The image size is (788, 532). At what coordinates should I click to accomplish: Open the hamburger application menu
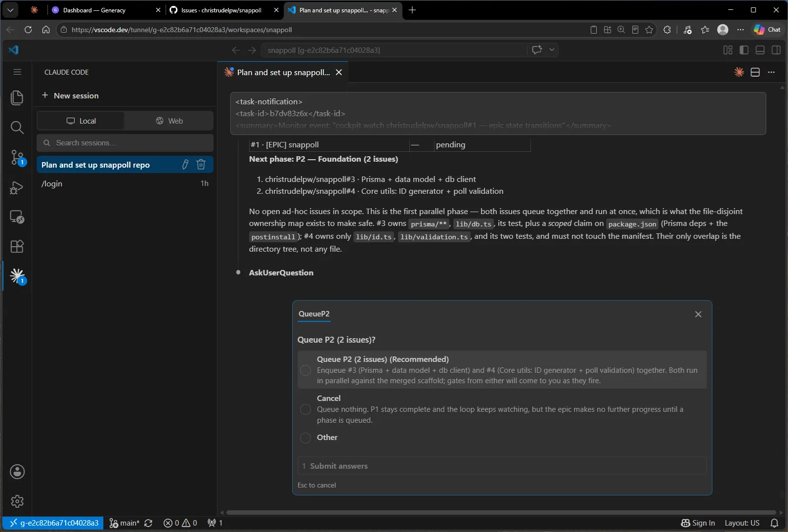tap(17, 72)
